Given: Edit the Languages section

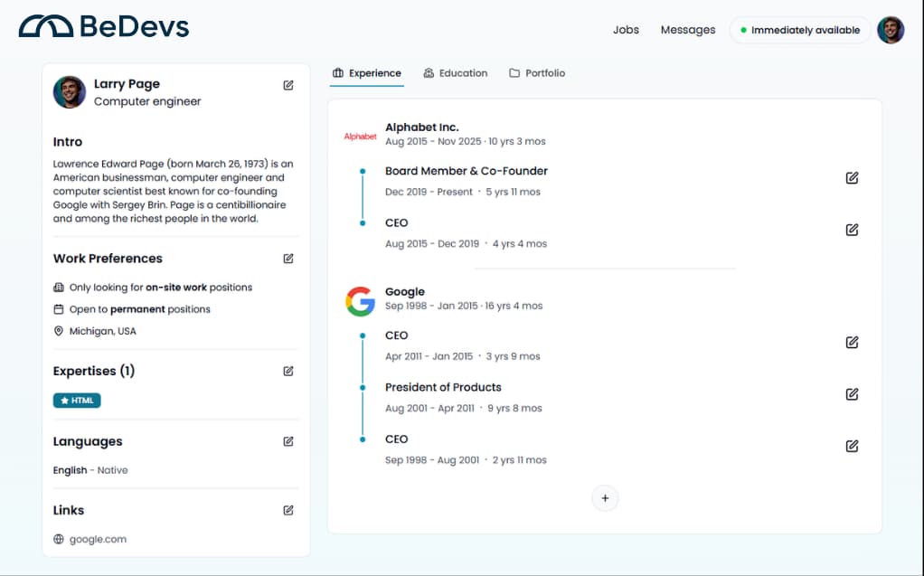Looking at the screenshot, I should pos(288,441).
